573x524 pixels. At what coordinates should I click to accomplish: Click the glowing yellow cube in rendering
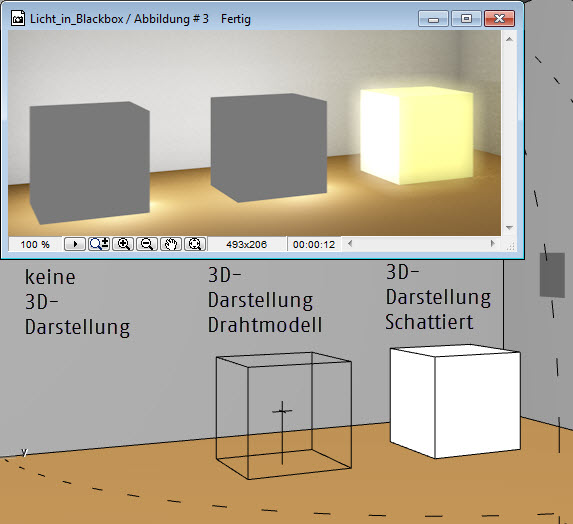pyautogui.click(x=417, y=135)
